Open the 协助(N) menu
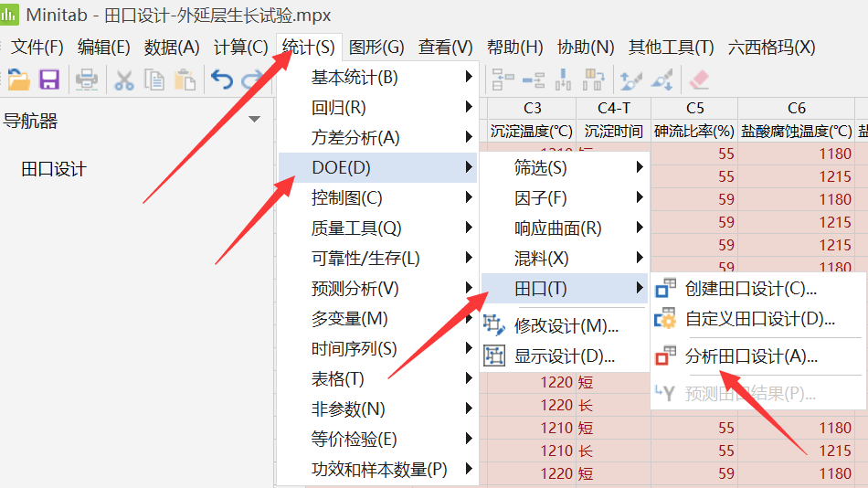 586,48
